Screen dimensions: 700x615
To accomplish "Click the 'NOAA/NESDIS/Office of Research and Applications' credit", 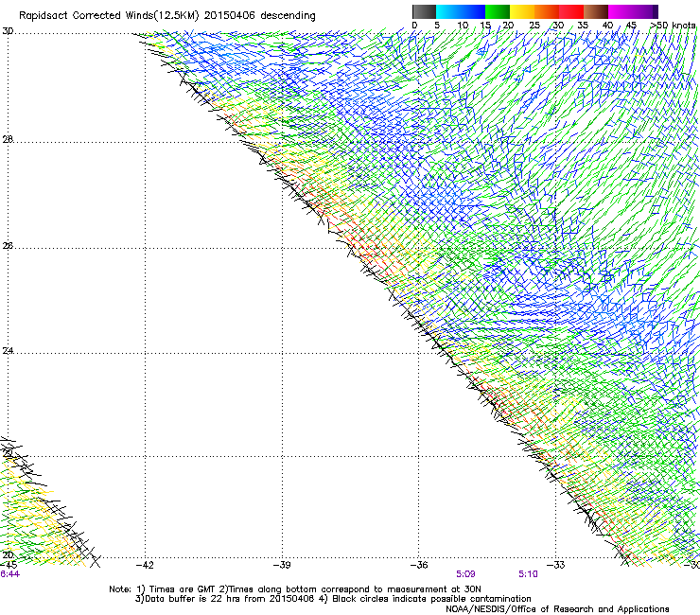I will pos(557,609).
